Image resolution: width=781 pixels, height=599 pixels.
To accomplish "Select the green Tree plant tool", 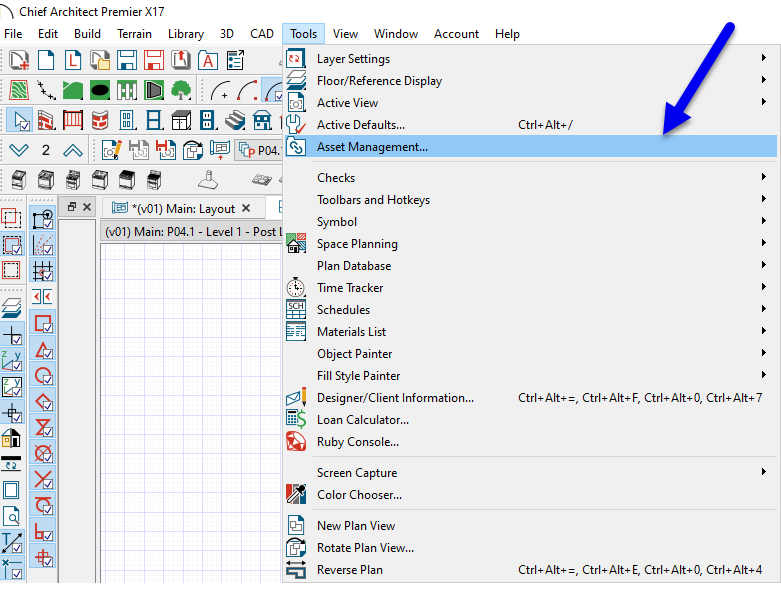I will (181, 90).
